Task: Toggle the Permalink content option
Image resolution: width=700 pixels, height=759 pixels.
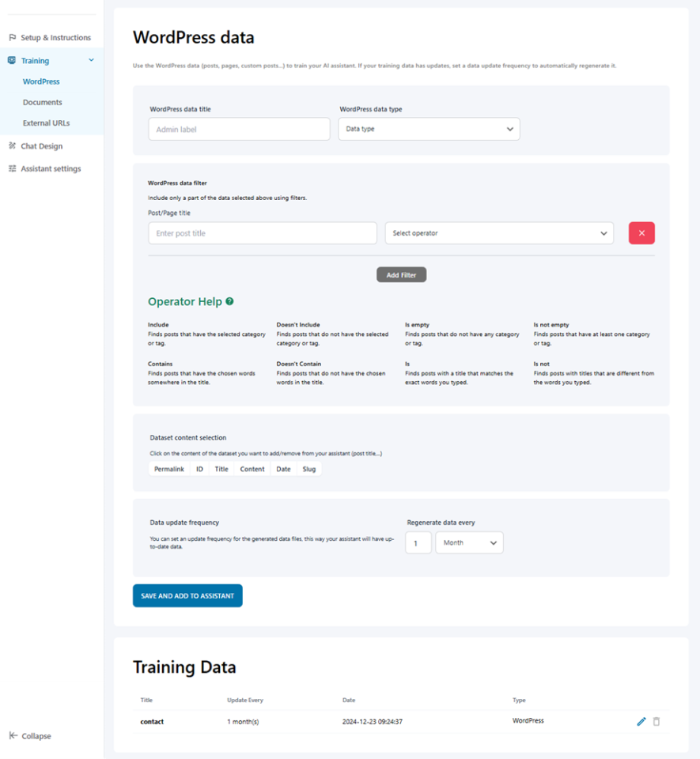Action: pos(169,469)
